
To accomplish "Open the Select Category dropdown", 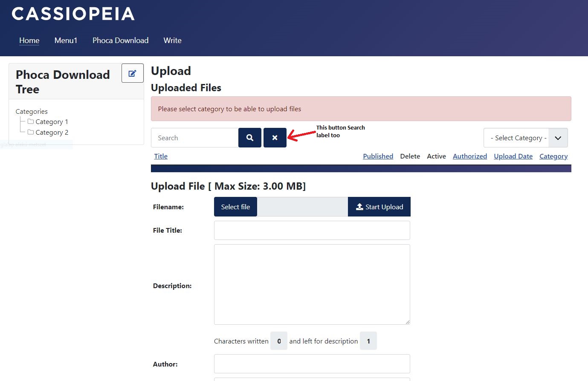I will 525,138.
